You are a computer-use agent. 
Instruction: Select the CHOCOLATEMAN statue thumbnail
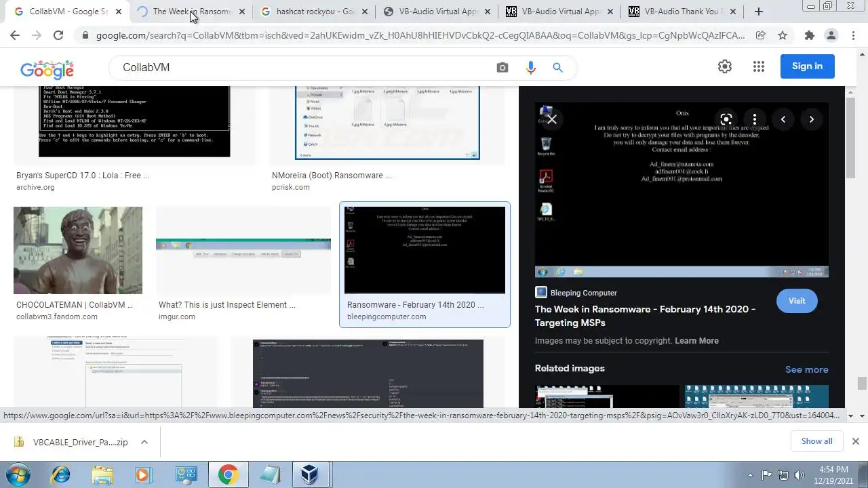click(x=78, y=250)
